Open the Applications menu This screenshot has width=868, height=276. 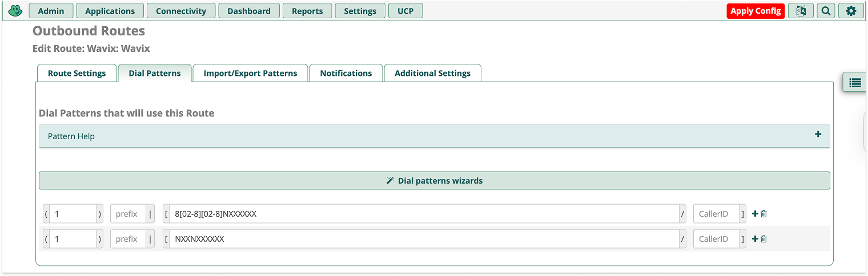[110, 11]
